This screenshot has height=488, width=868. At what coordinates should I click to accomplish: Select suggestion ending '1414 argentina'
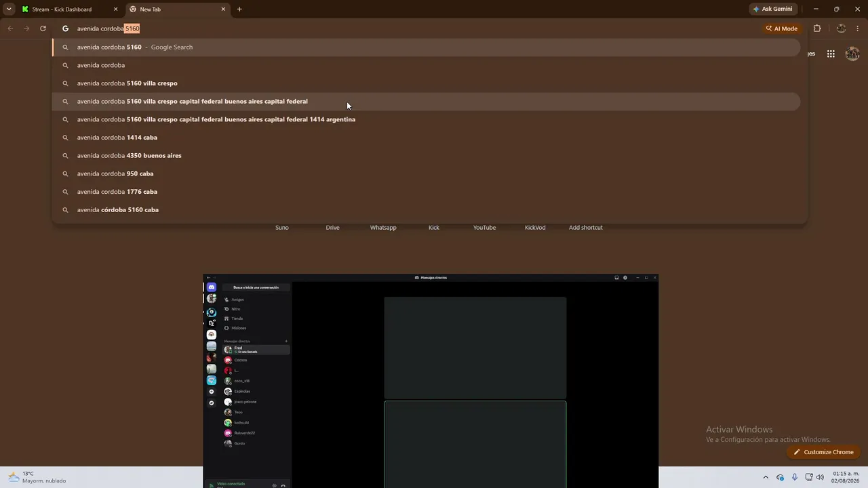tap(427, 119)
